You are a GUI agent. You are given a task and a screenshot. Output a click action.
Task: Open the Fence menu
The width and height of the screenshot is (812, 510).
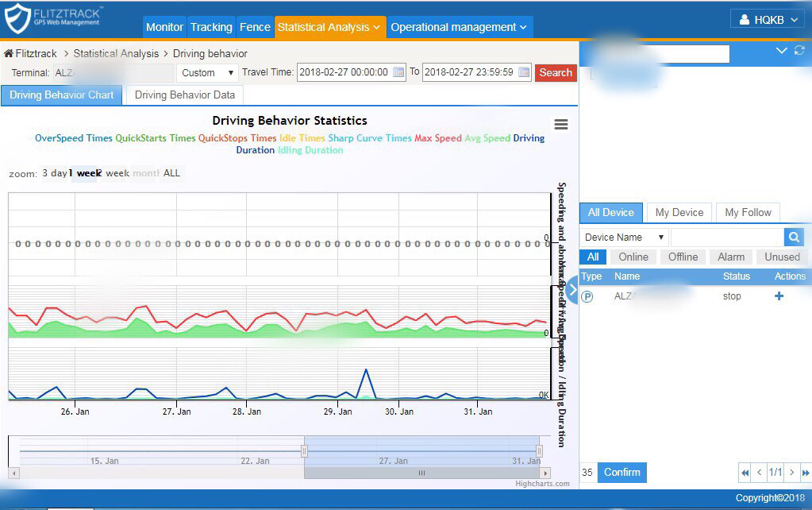[x=255, y=27]
